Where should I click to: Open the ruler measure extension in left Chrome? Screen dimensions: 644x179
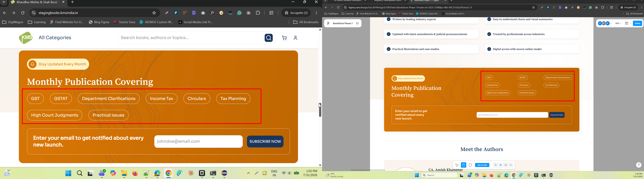185,13
